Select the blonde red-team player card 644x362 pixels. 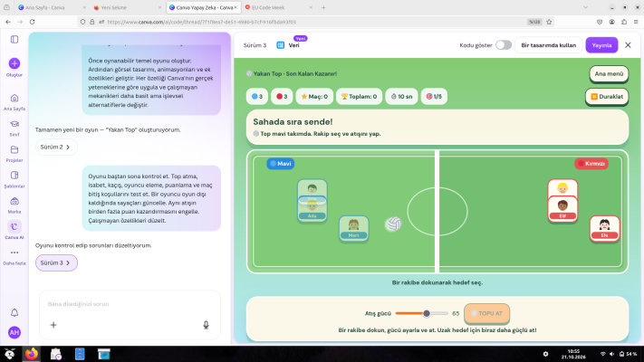[562, 188]
